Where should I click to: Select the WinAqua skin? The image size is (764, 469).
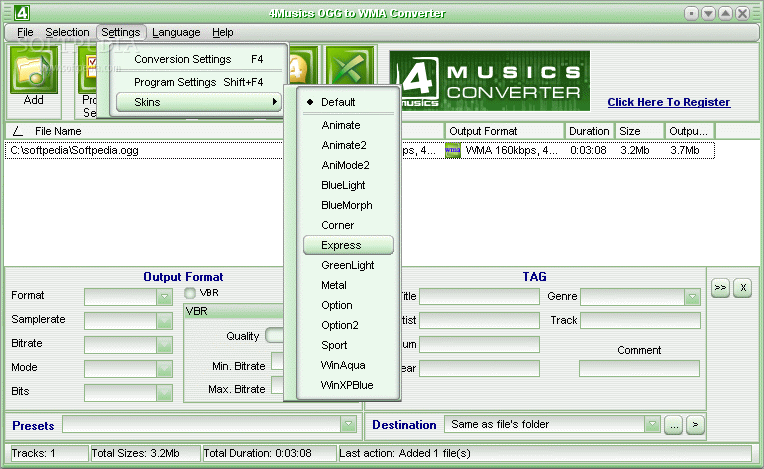click(x=348, y=365)
